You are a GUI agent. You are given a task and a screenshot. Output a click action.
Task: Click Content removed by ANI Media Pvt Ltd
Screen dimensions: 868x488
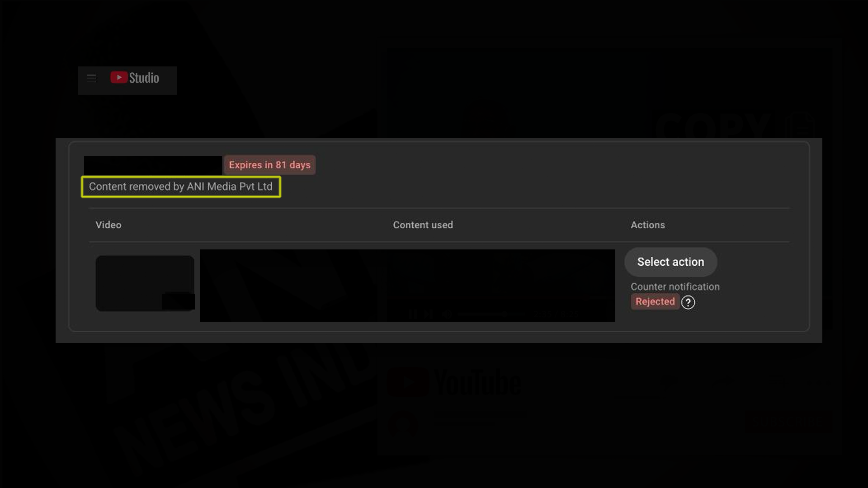[x=181, y=187]
